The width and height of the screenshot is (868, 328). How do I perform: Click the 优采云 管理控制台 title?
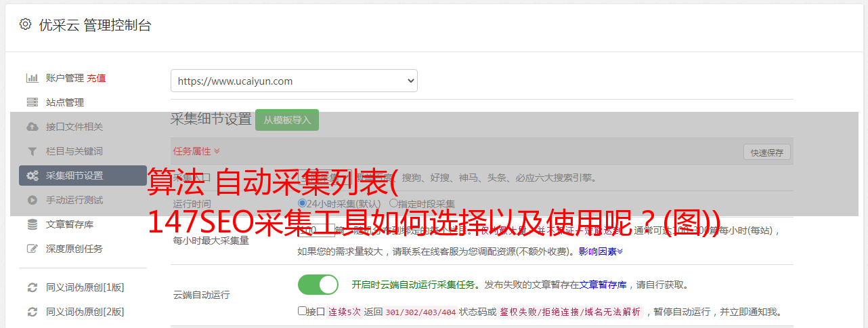(95, 25)
